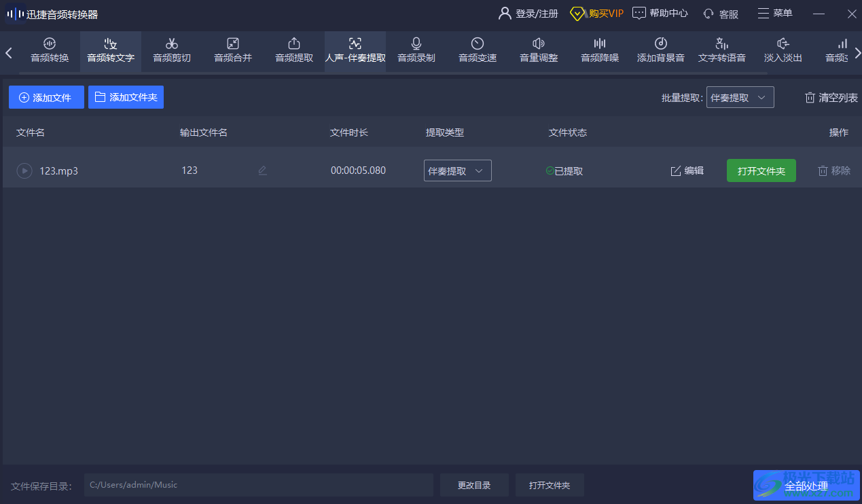This screenshot has width=862, height=504.
Task: Open the 提取类型 dropdown for 123.mp3
Action: 457,171
